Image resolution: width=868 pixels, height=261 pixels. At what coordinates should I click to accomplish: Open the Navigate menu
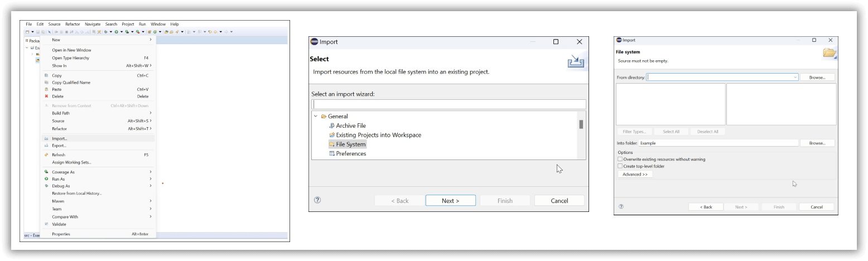pyautogui.click(x=93, y=24)
